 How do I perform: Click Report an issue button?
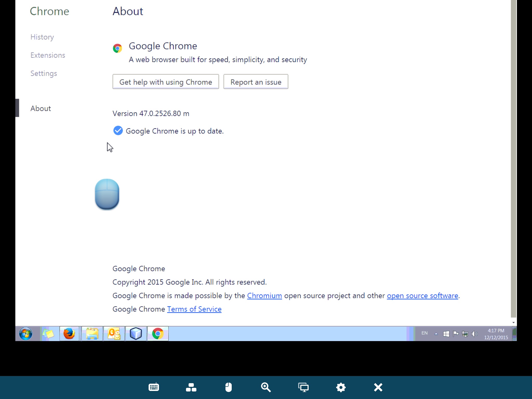point(256,82)
